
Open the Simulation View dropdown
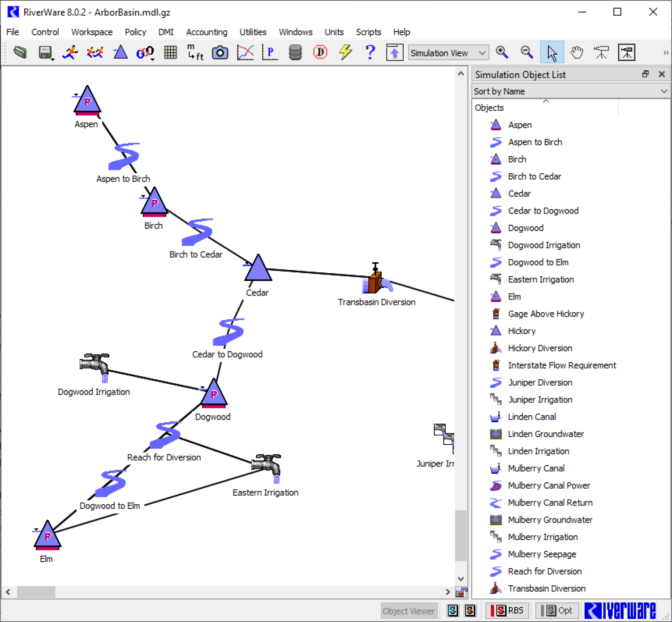click(448, 53)
